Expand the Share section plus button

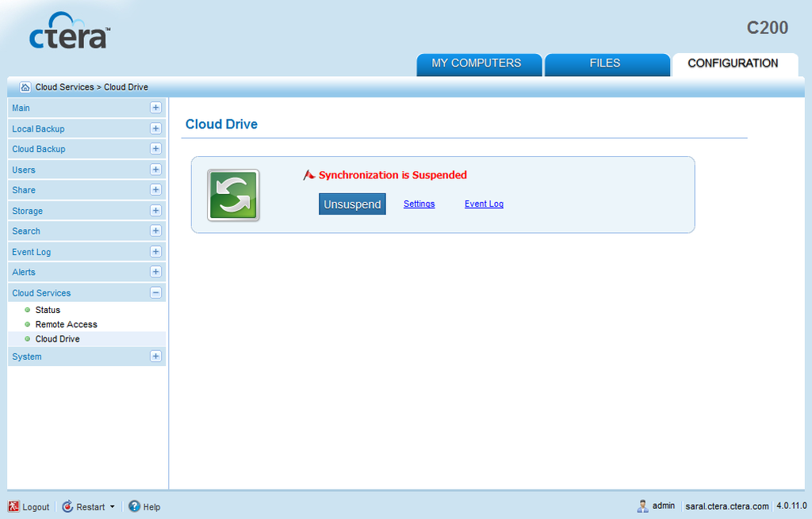[155, 189]
